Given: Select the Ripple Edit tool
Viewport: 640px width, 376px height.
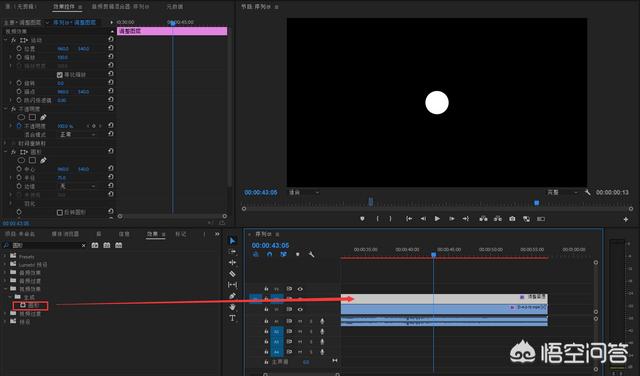Looking at the screenshot, I should tap(232, 263).
